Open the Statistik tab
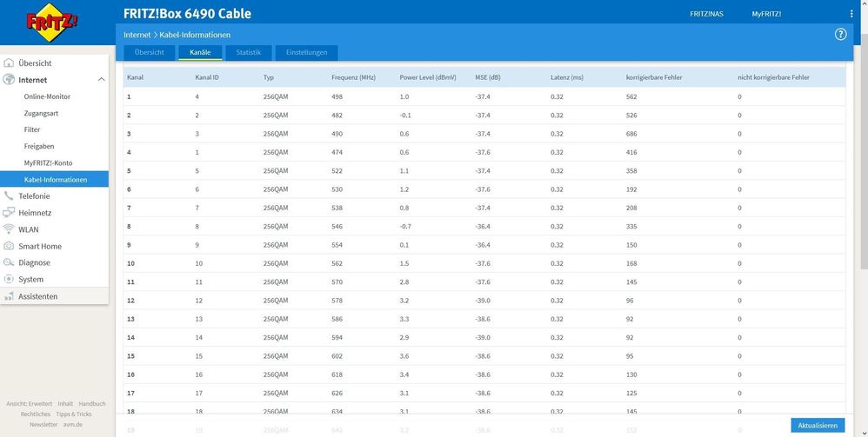Screen dimensions: 868x437 [248, 52]
